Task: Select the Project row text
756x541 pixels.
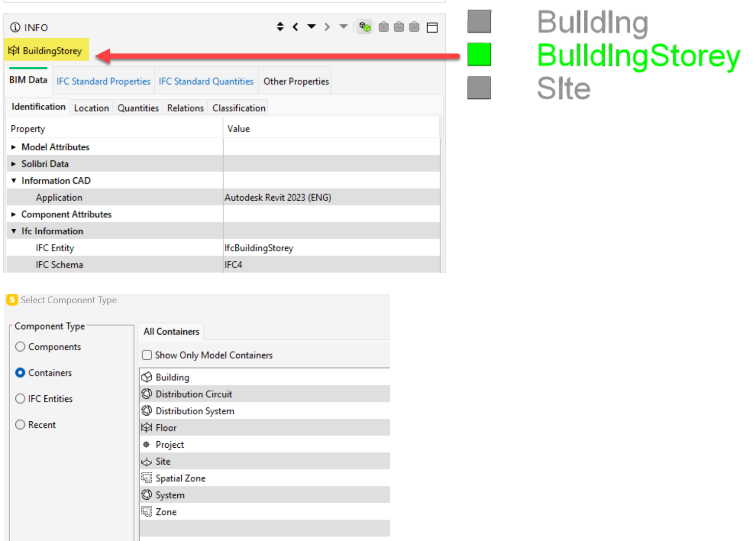Action: [x=170, y=445]
